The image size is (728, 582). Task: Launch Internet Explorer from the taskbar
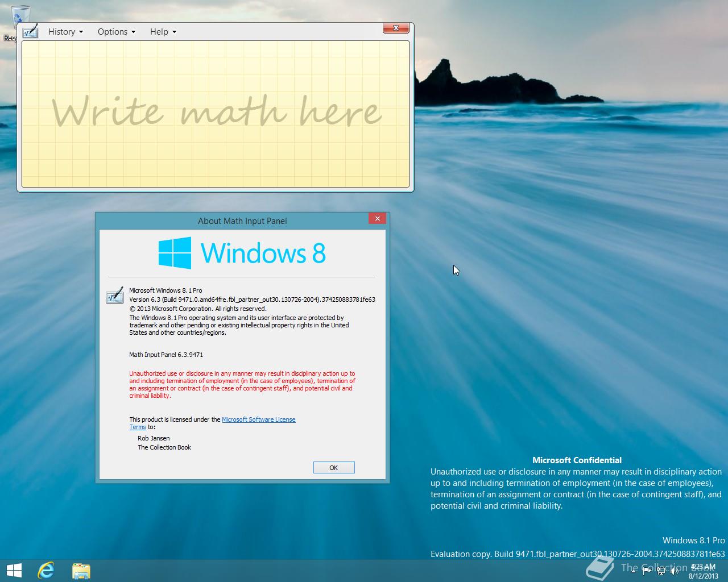pyautogui.click(x=46, y=570)
